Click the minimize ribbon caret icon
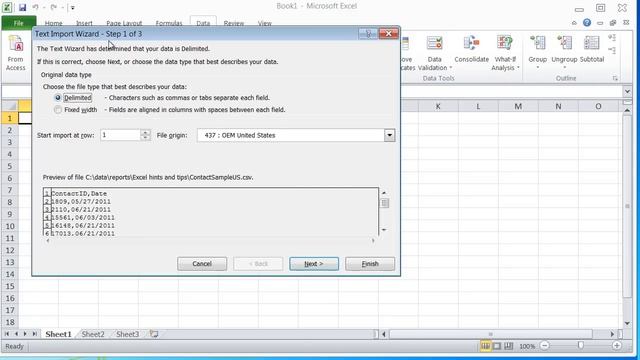Screen dimensions: 640x360 tap(574, 23)
